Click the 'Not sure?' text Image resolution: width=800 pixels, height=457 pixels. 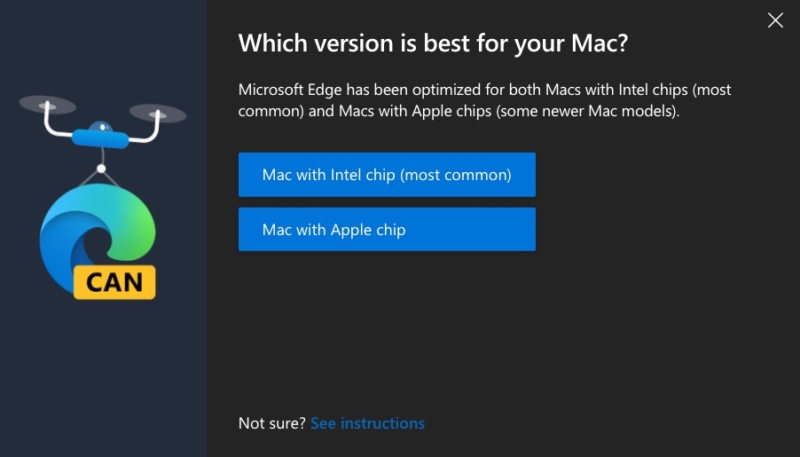click(x=271, y=423)
